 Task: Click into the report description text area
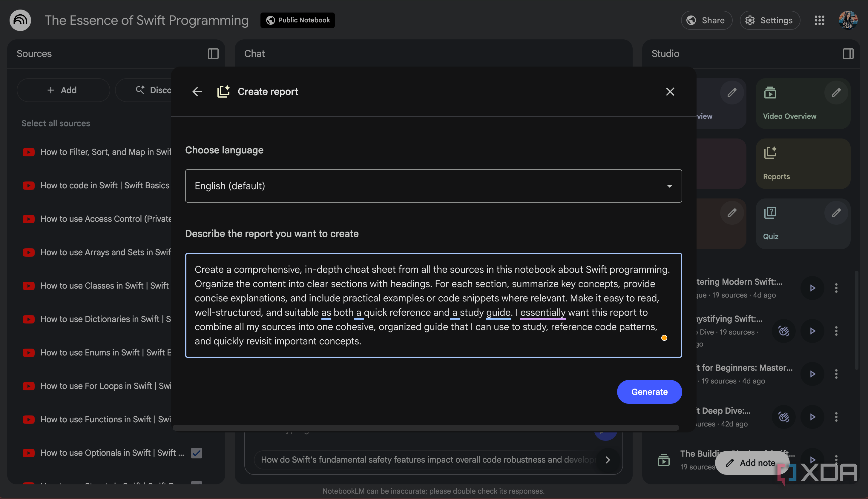point(433,305)
